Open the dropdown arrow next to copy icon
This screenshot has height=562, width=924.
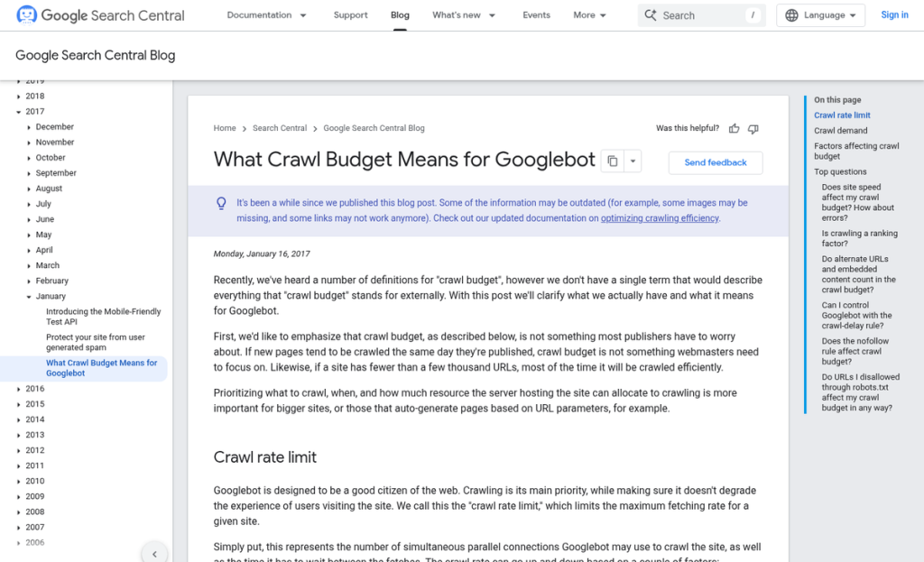(x=633, y=161)
